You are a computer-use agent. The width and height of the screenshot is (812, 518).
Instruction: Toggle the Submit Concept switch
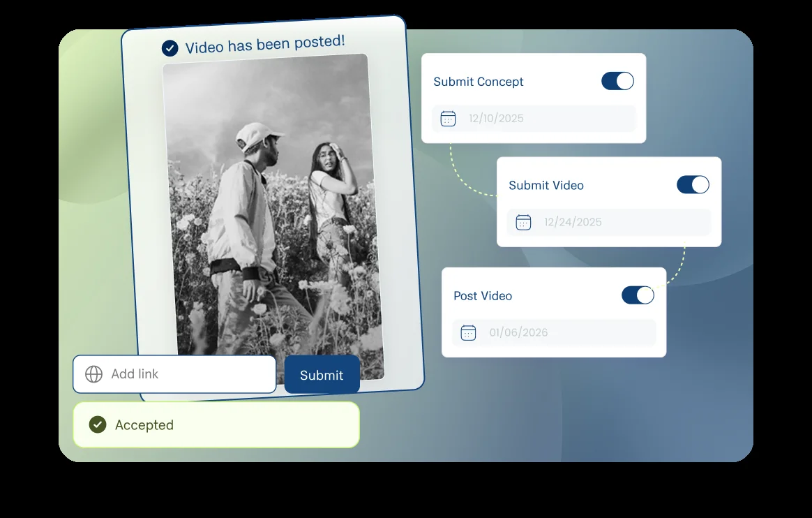[x=617, y=81]
